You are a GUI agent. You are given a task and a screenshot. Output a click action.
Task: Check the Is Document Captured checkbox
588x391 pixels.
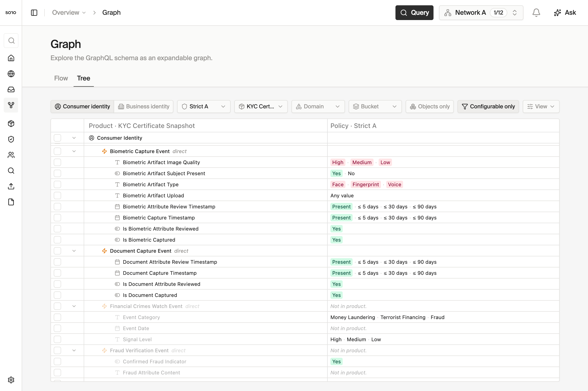(x=57, y=295)
